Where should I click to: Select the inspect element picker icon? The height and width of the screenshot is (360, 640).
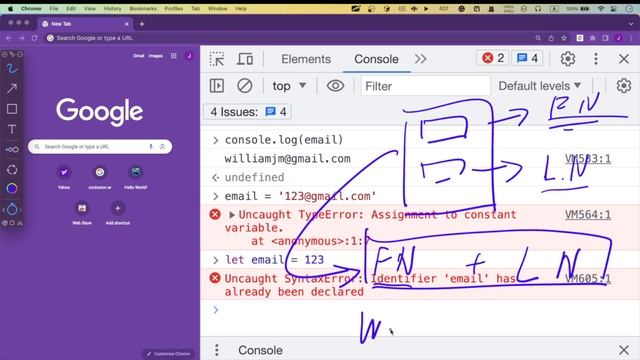pos(217,59)
